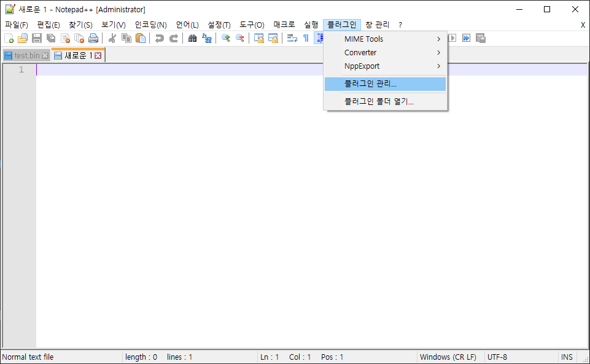Choose 플러그인 폴더 열기... menu entry
Viewport: 590px width, 364px height.
(386, 101)
